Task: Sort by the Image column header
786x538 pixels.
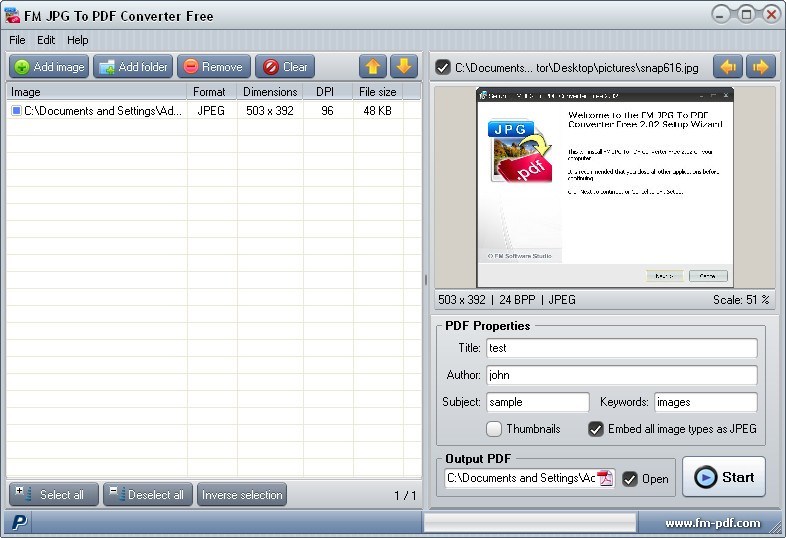Action: coord(96,92)
